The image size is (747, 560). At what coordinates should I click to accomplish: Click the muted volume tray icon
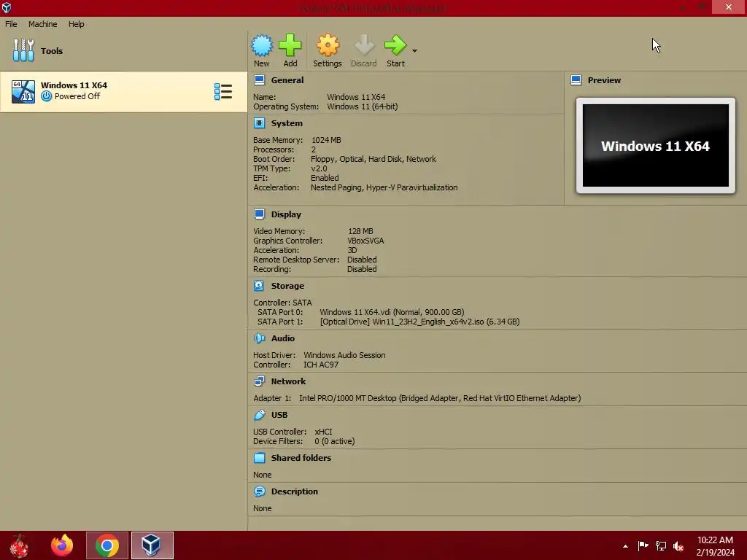(x=678, y=546)
